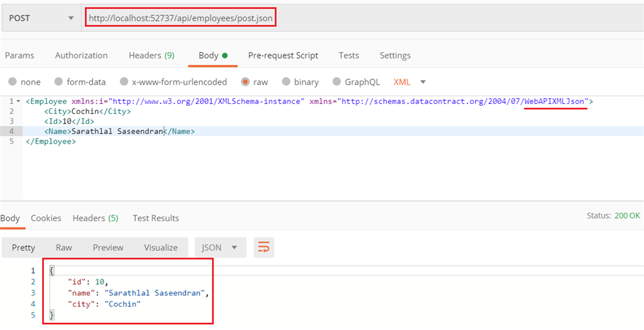Click the 200 OK status text
Screen dimensions: 644x330
coord(627,215)
